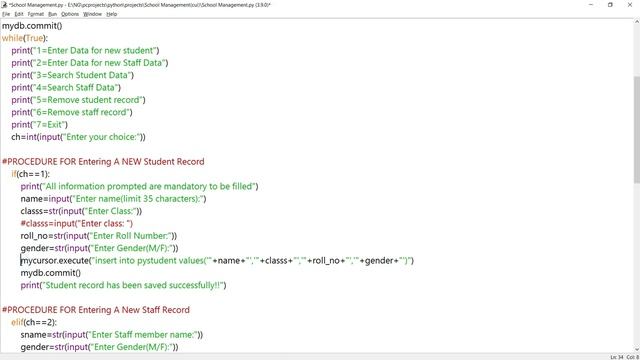Click the commented '#classs=input' line

pos(77,223)
